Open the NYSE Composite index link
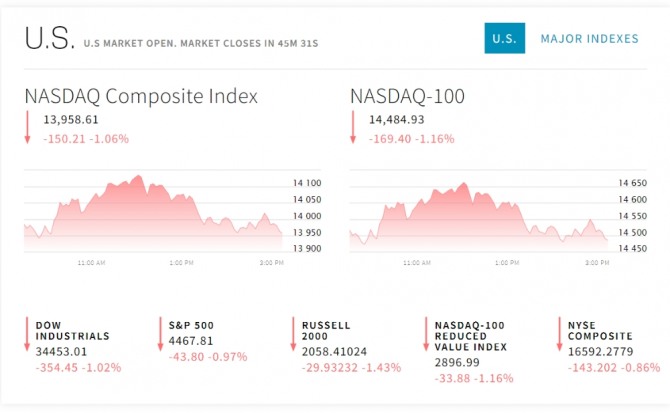The image size is (670, 413). 601,331
